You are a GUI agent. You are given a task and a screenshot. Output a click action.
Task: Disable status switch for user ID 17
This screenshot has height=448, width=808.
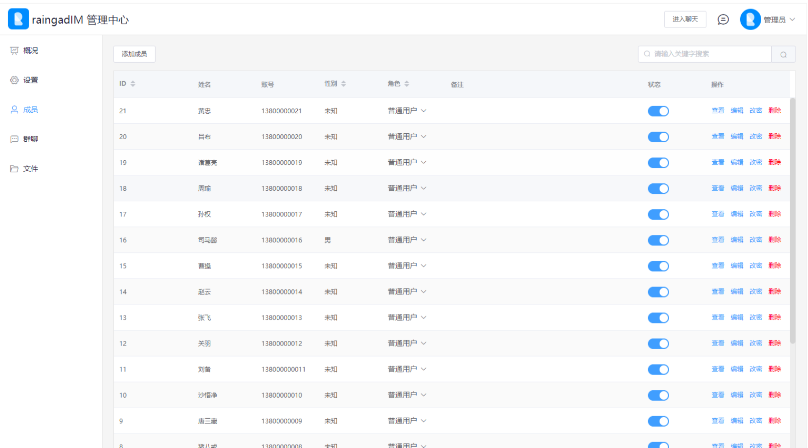click(x=658, y=214)
